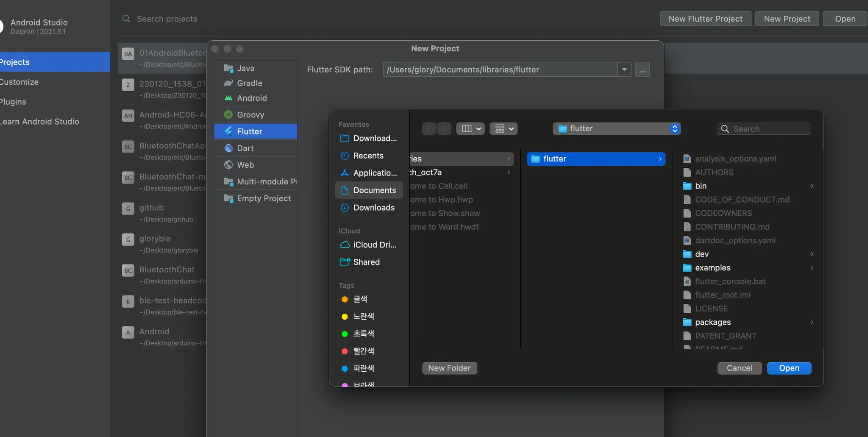Screen dimensions: 868x437
Task: Select the Java generator icon
Action: point(228,68)
